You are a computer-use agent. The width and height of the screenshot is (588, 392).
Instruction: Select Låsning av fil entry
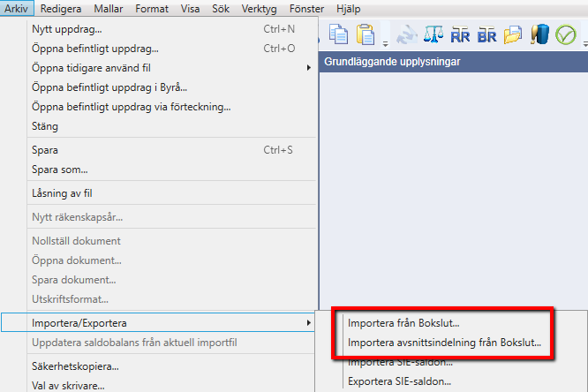(172, 193)
